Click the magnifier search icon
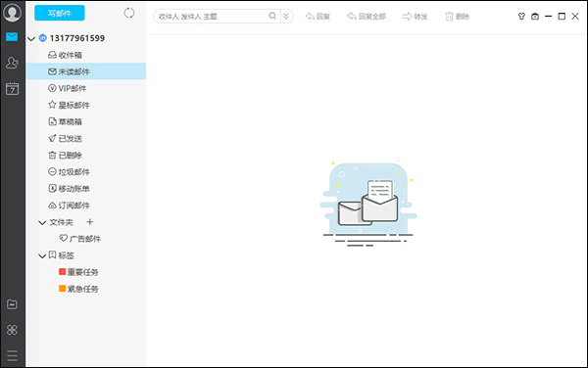588x368 pixels. point(272,16)
